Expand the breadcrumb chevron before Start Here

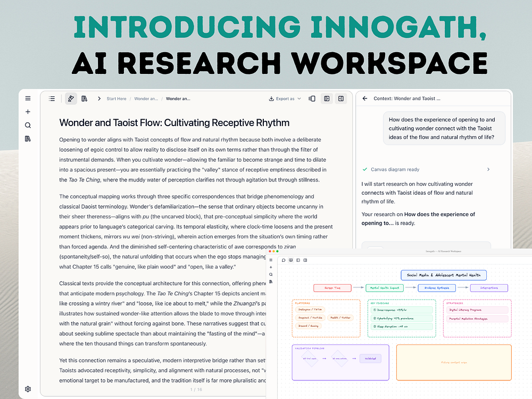(x=99, y=98)
